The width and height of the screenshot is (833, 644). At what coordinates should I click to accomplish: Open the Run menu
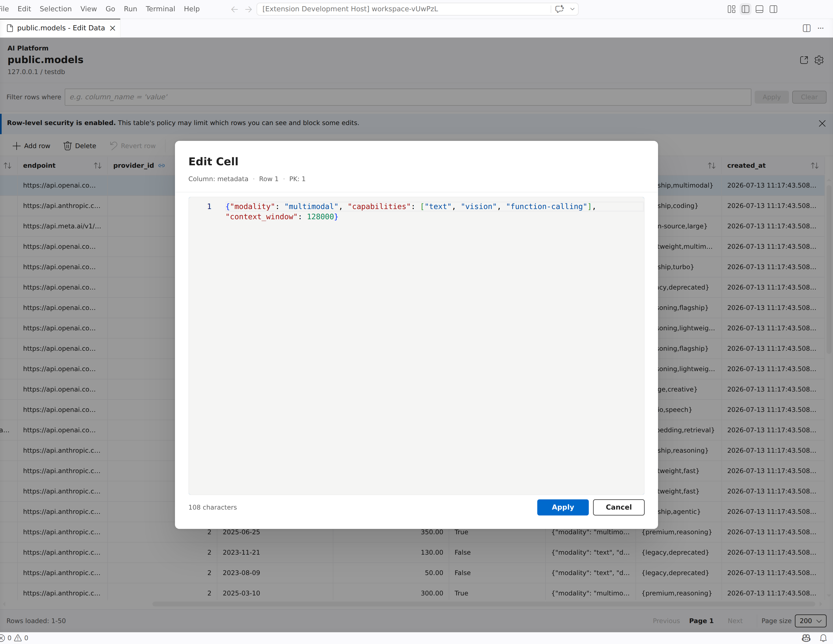point(130,9)
